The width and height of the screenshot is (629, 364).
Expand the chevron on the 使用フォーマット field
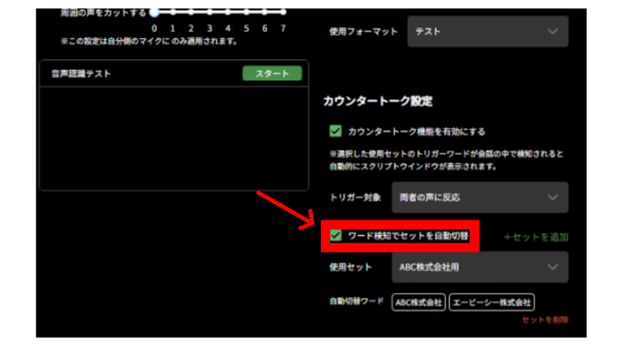point(552,32)
